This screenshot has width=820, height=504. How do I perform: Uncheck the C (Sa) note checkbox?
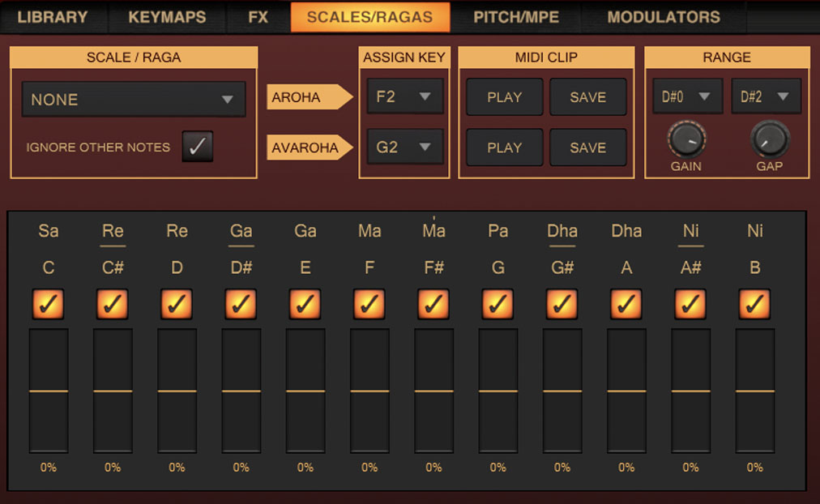coord(48,304)
